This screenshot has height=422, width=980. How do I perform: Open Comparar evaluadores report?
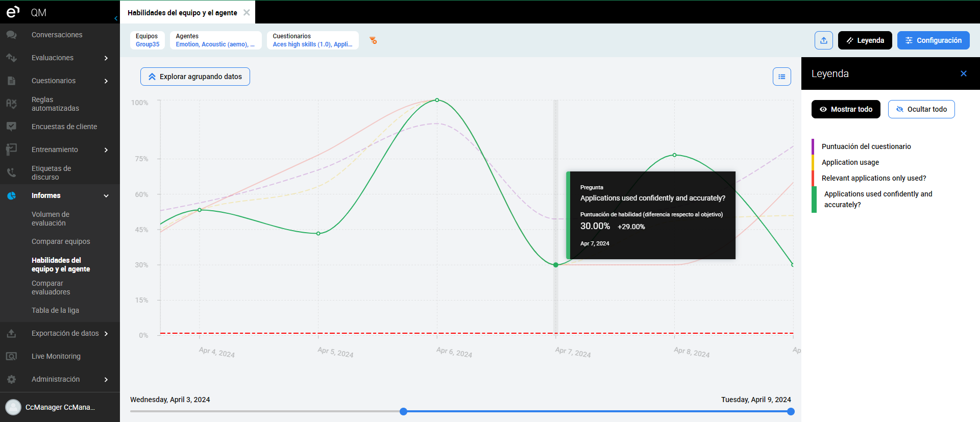coord(51,287)
